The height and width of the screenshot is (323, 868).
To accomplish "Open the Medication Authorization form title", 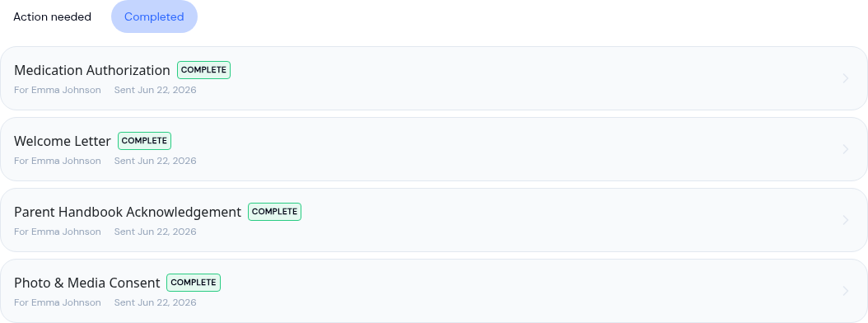I will point(92,70).
